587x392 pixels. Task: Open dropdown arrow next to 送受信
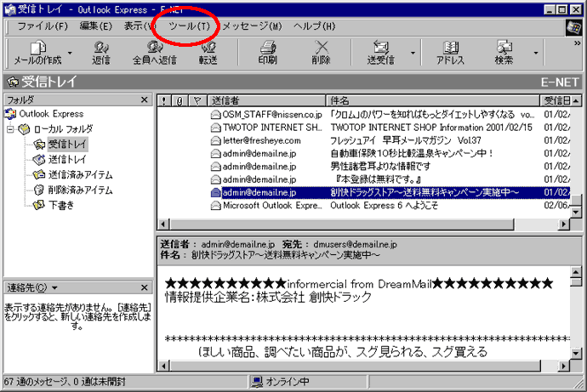(x=413, y=53)
